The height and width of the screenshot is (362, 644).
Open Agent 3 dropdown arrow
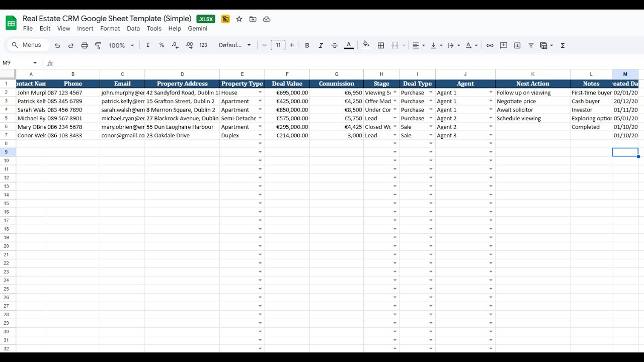(x=491, y=135)
